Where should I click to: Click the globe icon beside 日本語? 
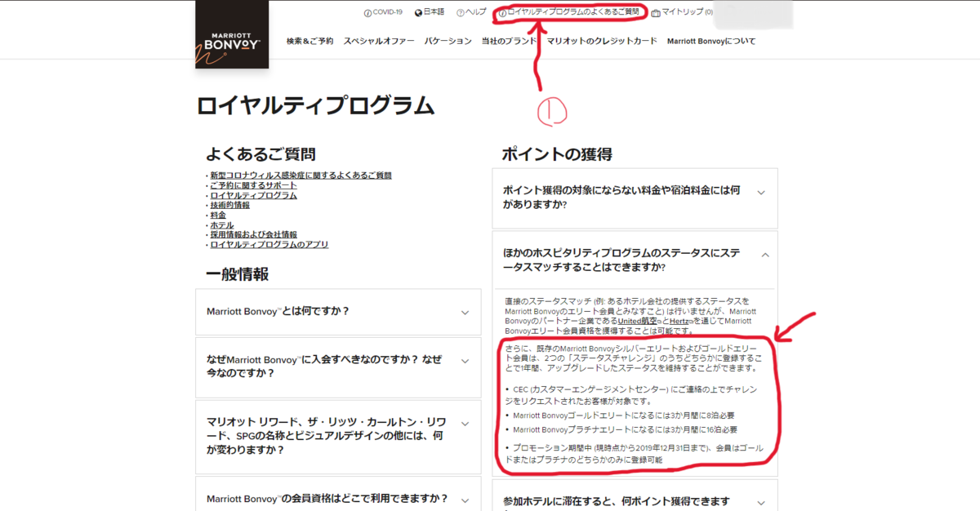pos(419,12)
